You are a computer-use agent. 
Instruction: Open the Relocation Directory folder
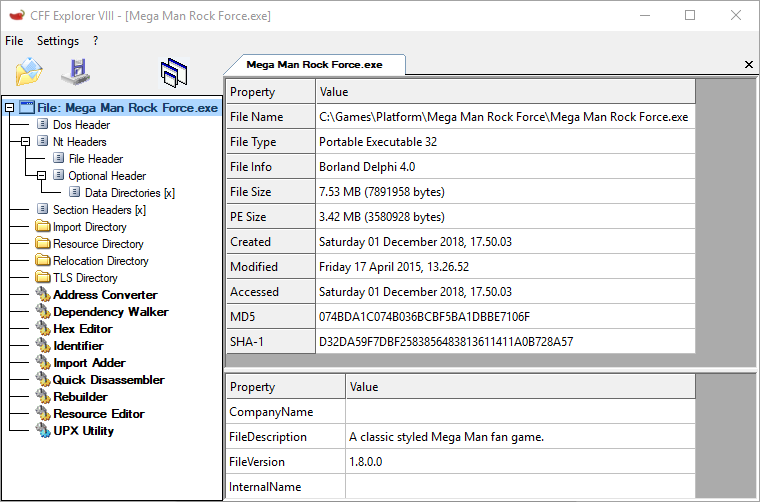[101, 261]
